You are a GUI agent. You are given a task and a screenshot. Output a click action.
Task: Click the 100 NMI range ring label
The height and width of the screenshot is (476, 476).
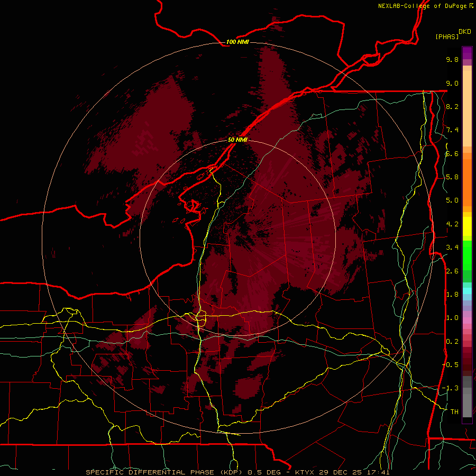(237, 42)
